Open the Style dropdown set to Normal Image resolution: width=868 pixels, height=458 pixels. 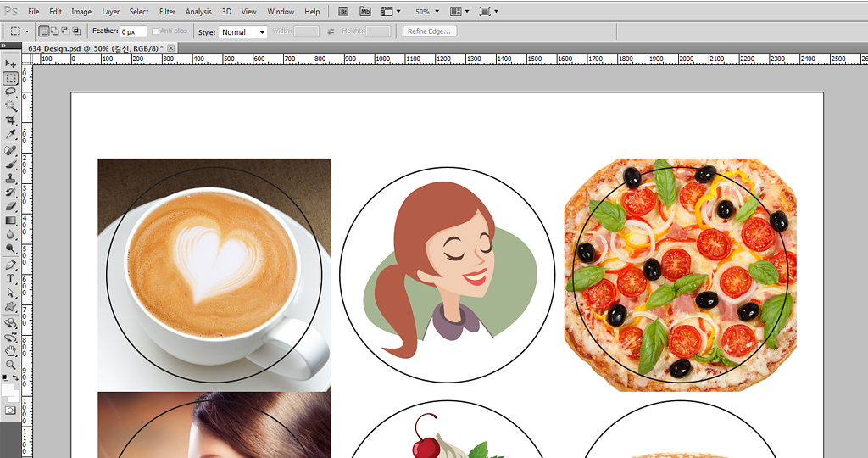(242, 32)
